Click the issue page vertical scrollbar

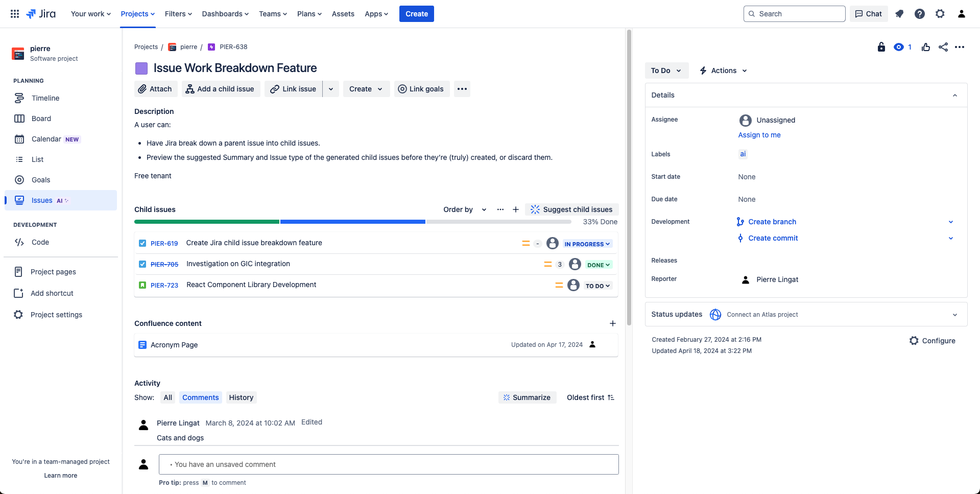point(629,177)
